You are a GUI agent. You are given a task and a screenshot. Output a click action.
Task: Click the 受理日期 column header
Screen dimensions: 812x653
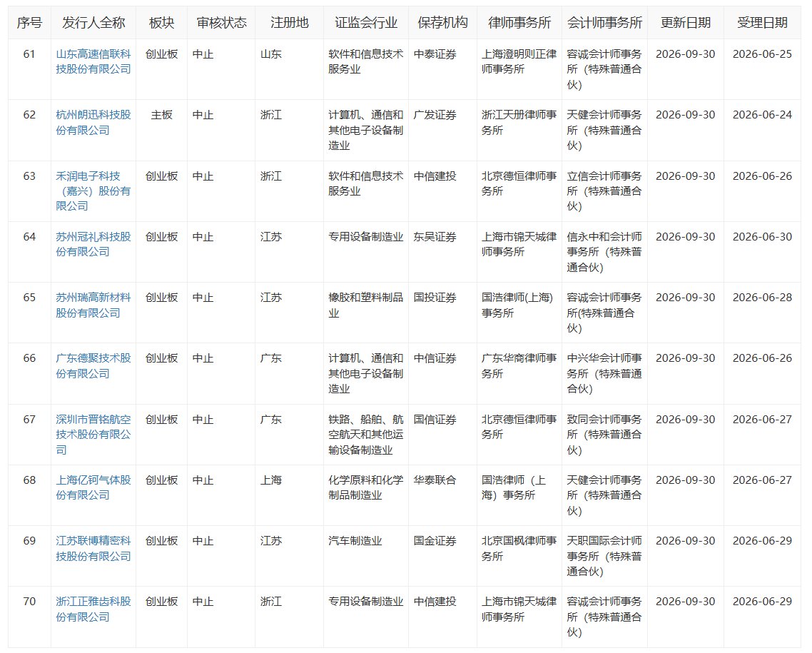762,23
